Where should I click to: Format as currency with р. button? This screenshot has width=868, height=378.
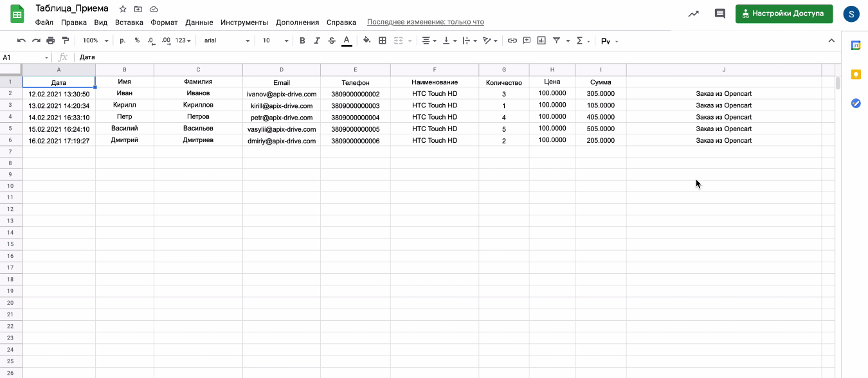tap(123, 40)
